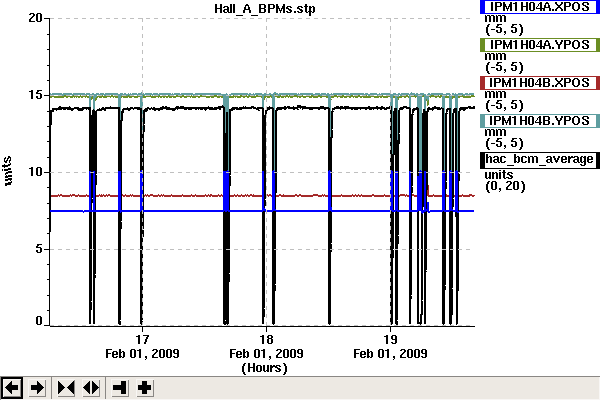
Task: Select the hac_bcm_average legend entry
Action: coord(540,160)
